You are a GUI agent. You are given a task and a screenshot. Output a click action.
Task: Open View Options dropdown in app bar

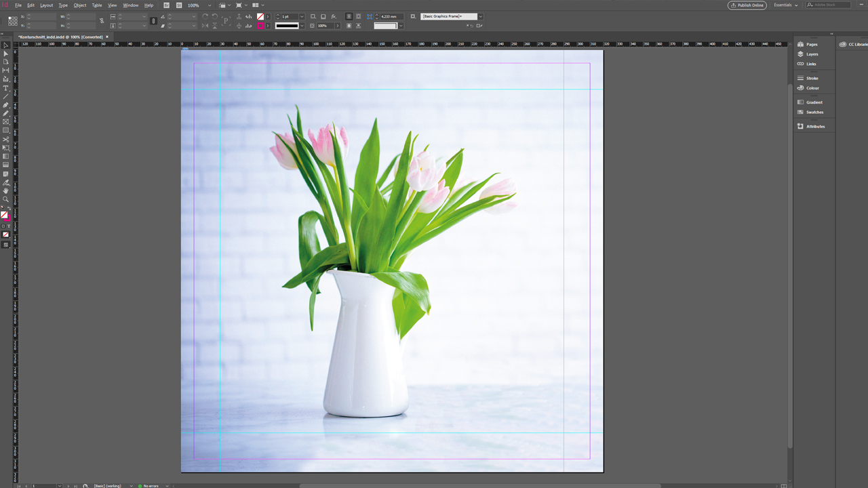[x=225, y=5]
